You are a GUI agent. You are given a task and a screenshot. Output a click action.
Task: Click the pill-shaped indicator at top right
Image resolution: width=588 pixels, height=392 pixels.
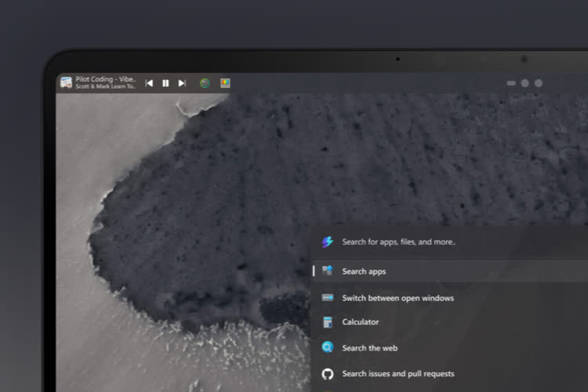511,83
